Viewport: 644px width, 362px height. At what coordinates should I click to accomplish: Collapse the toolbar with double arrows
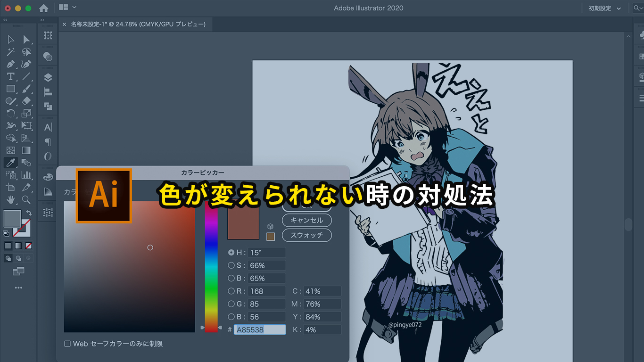click(5, 20)
